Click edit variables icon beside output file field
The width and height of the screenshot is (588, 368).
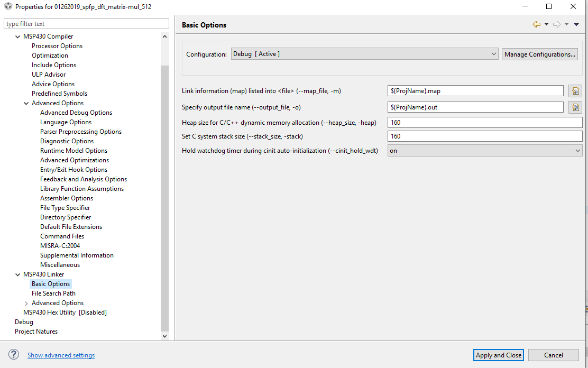point(575,107)
